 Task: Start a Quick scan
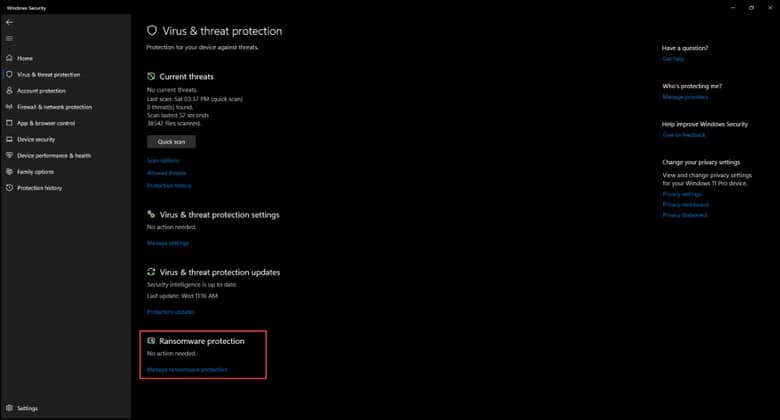point(171,142)
